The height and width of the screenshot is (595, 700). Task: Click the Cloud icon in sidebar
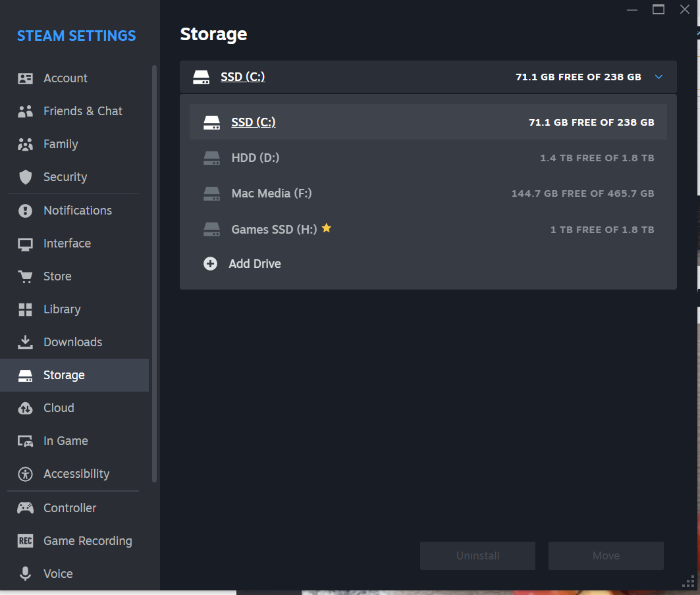coord(26,408)
